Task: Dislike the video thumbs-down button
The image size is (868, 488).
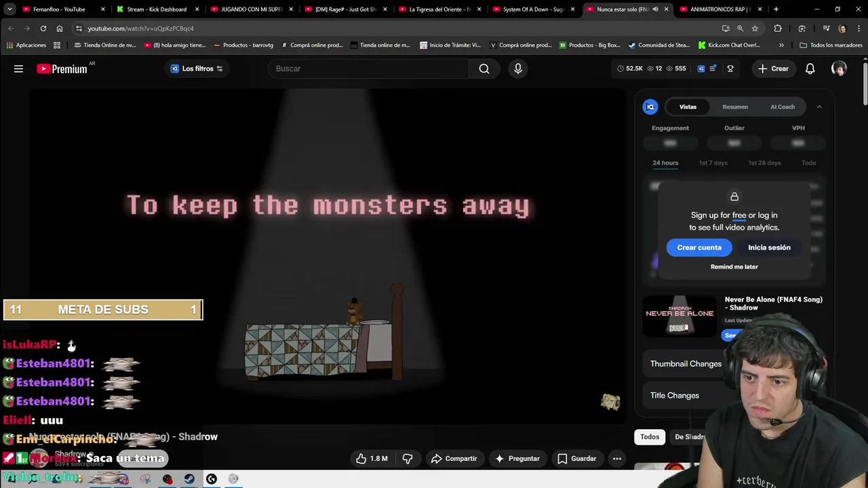Action: [x=408, y=459]
